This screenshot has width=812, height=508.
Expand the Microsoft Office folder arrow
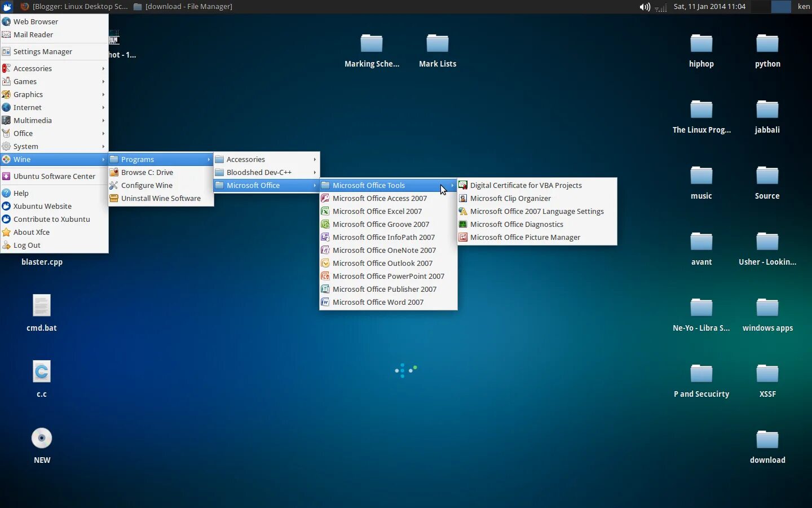(315, 185)
